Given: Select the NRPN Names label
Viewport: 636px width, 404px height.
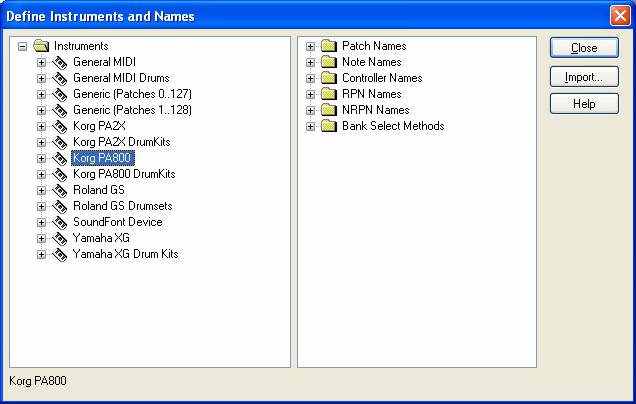Looking at the screenshot, I should click(x=376, y=110).
